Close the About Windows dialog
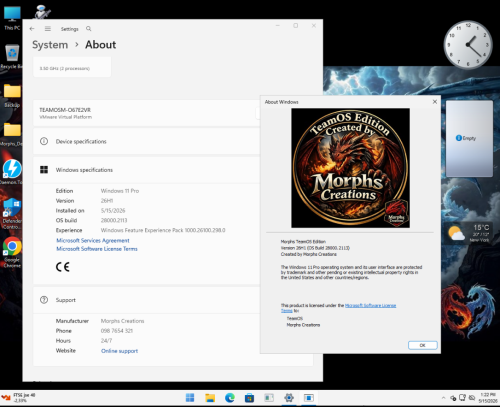The height and width of the screenshot is (407, 500). pos(435,102)
